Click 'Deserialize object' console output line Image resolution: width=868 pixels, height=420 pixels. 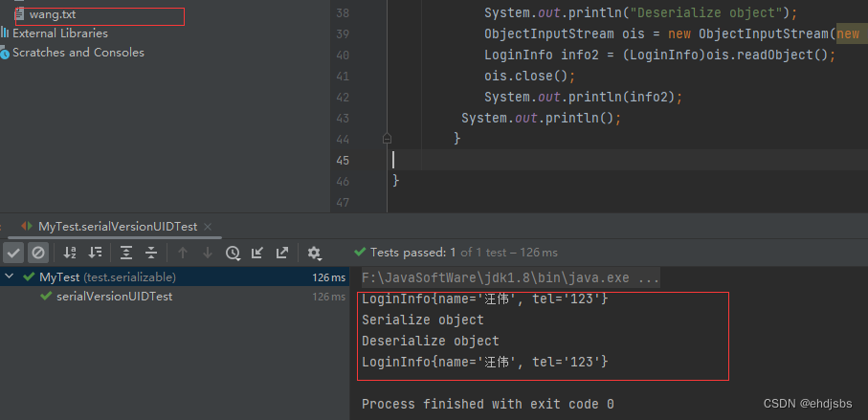pos(431,341)
